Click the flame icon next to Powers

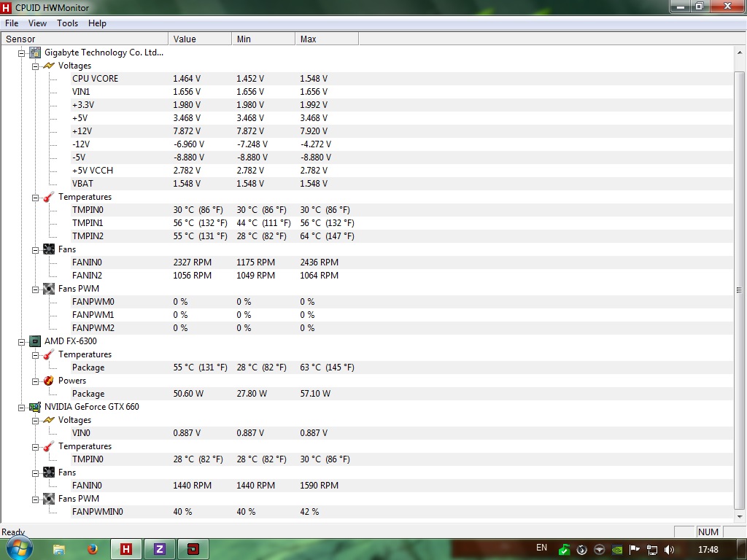pyautogui.click(x=49, y=381)
